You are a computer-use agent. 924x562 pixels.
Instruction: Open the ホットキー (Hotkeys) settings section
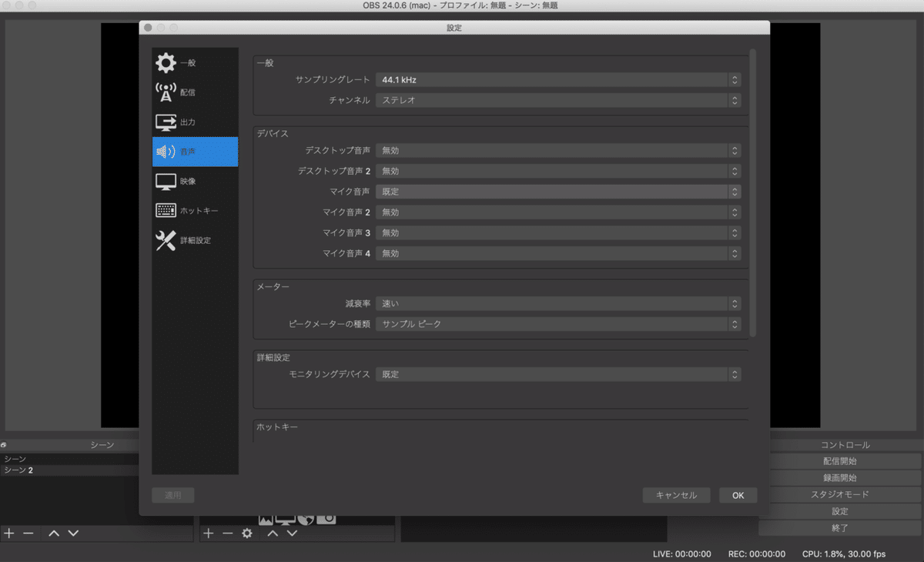tap(195, 210)
